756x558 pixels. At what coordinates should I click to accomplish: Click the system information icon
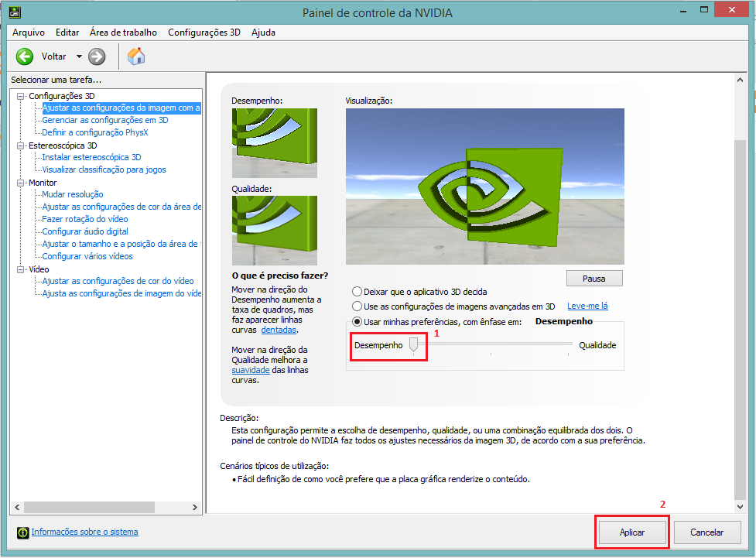tap(22, 532)
